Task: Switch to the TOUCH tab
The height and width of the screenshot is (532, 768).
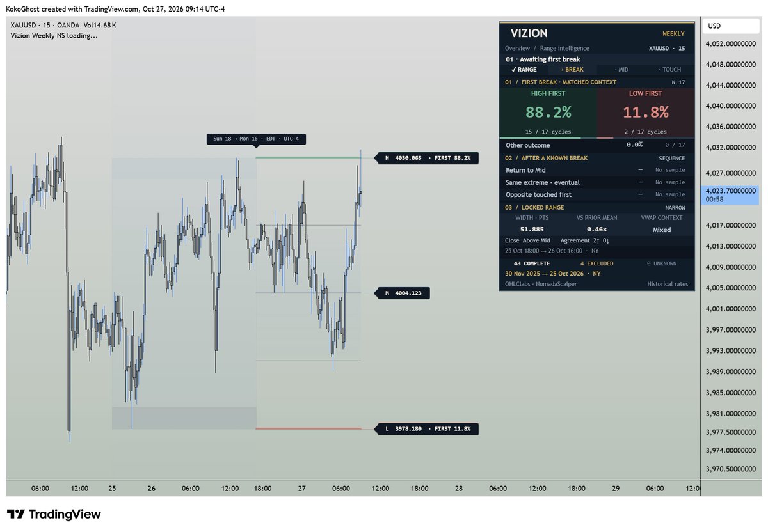Action: pyautogui.click(x=669, y=69)
